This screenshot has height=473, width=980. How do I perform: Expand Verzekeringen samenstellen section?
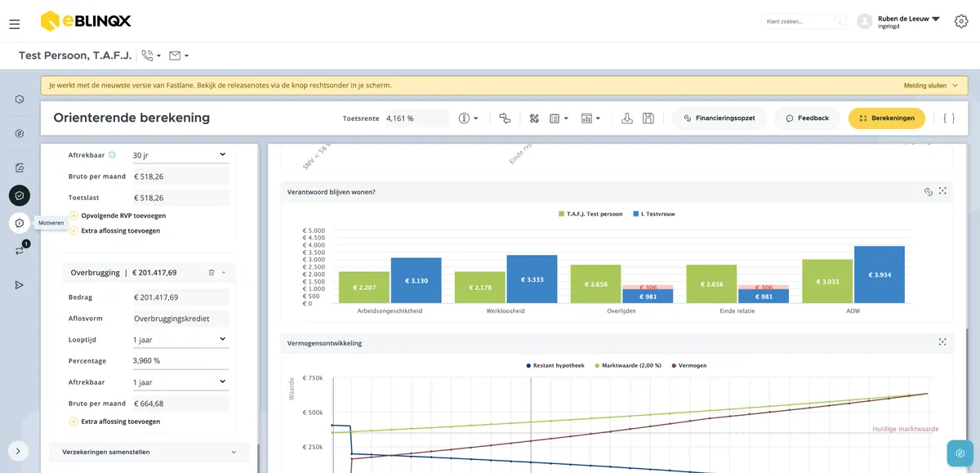click(149, 452)
